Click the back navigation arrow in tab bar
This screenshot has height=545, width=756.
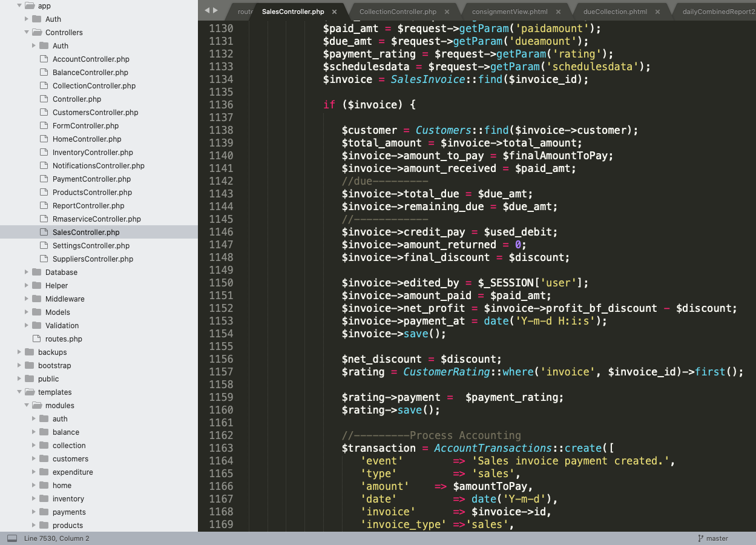coord(207,10)
